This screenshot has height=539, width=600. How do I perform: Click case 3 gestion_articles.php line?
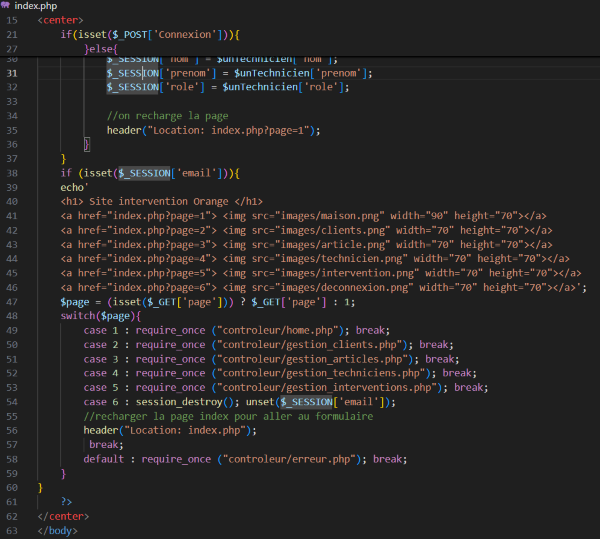272,360
